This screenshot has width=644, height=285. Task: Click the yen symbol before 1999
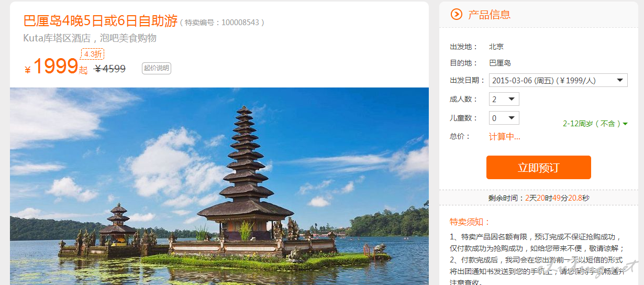pyautogui.click(x=28, y=70)
